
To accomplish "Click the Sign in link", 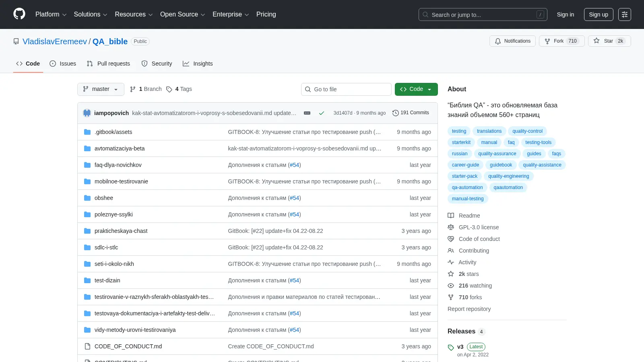I will [x=566, y=14].
